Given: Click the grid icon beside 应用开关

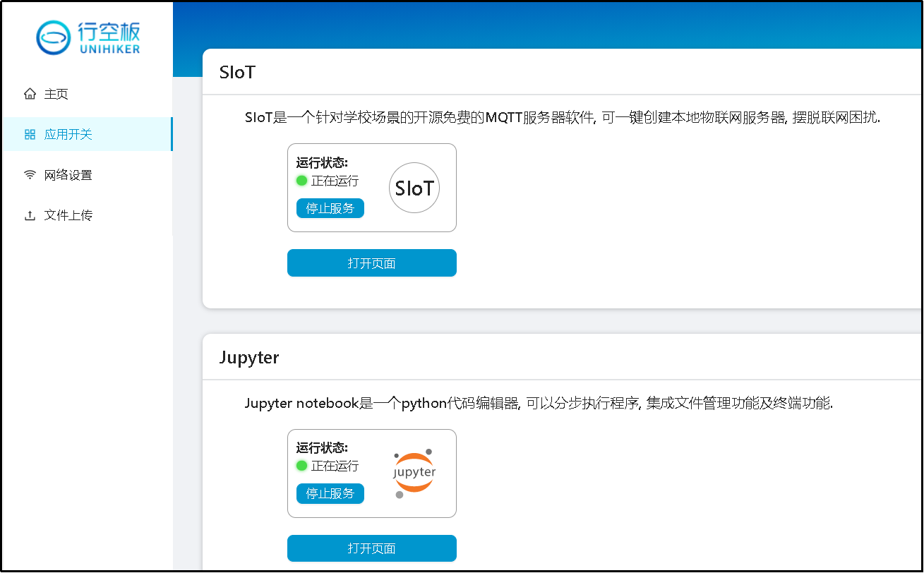Looking at the screenshot, I should (x=30, y=134).
